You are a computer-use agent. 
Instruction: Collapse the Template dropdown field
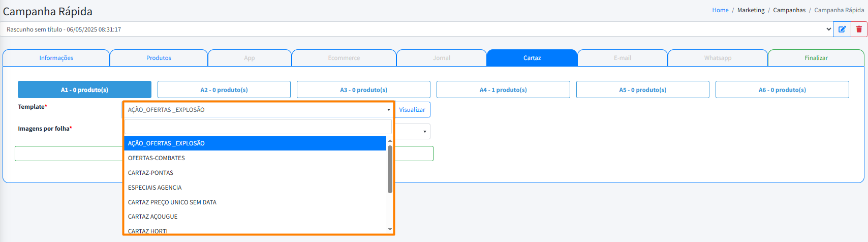tap(258, 110)
